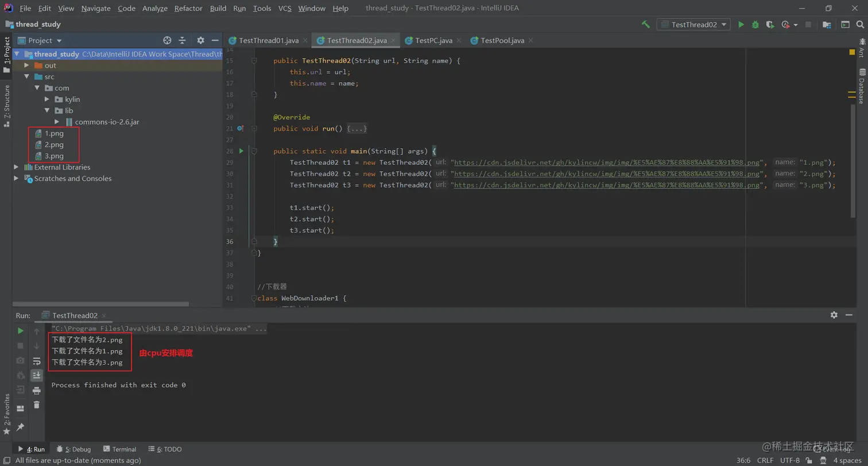Toggle Scroll to End in Run console
Image resolution: width=868 pixels, height=466 pixels.
point(37,375)
